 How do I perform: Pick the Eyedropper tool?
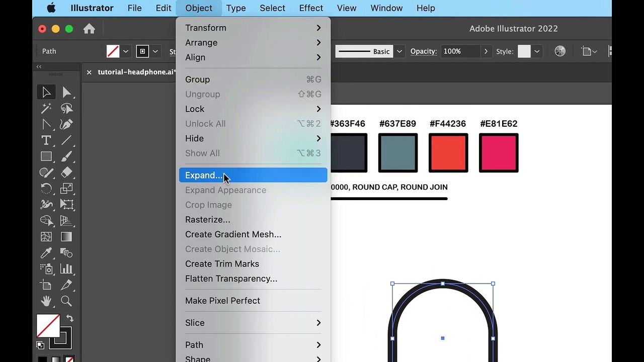point(46,253)
